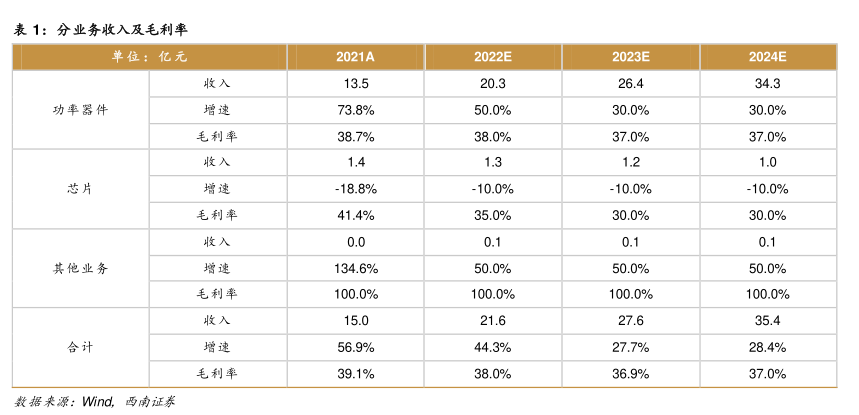Click the -18.8% growth cell
Viewport: 859px width, 415px height.
point(356,189)
